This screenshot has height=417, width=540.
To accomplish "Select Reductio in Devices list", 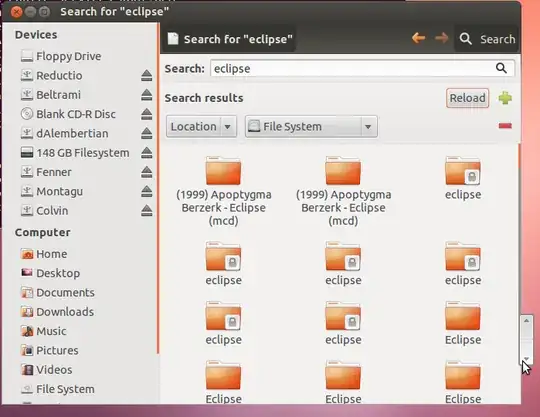I will (51, 75).
